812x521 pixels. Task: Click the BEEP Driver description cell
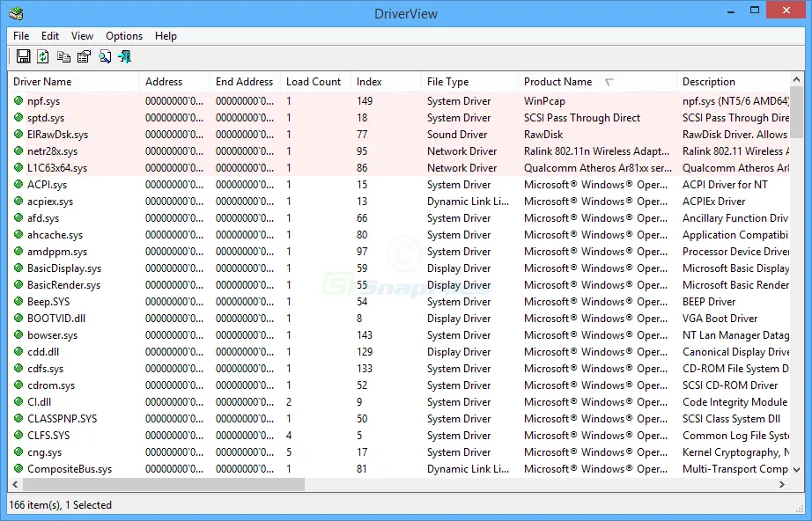pyautogui.click(x=709, y=301)
